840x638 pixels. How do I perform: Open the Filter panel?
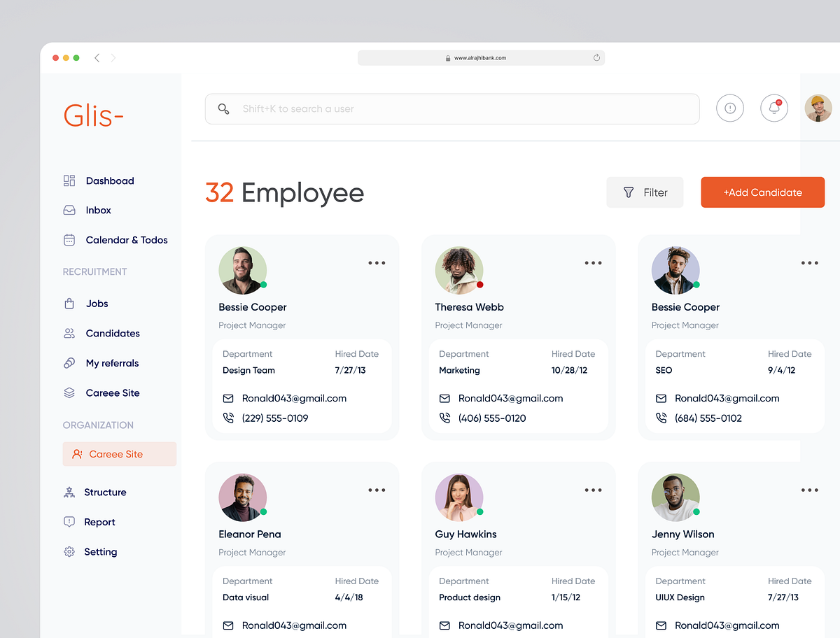click(645, 192)
